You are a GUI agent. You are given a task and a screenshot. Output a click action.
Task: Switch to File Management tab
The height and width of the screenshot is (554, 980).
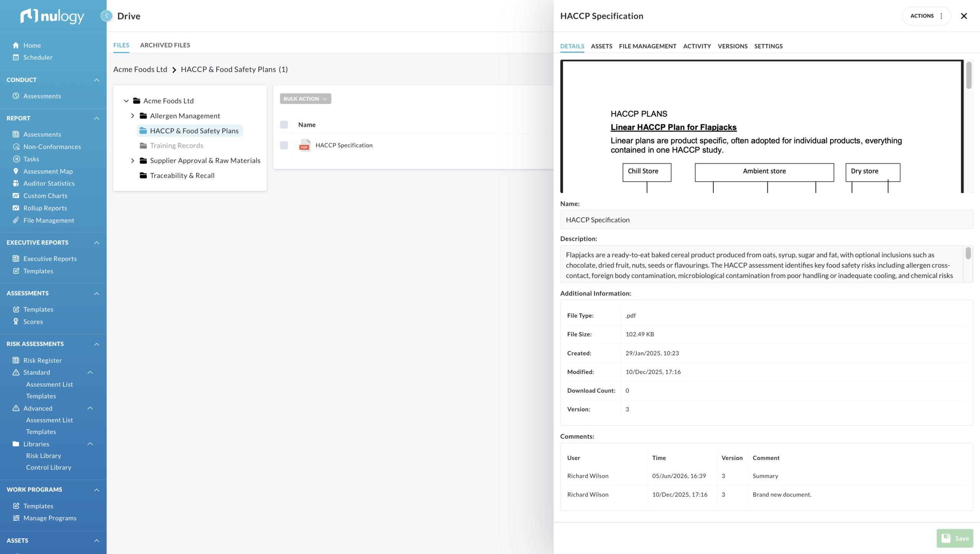click(x=647, y=46)
